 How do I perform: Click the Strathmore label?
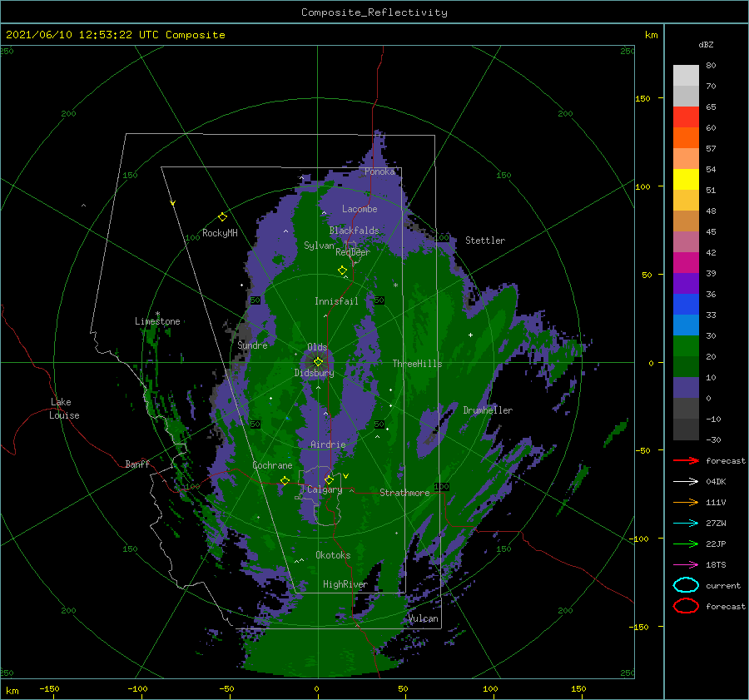point(404,493)
